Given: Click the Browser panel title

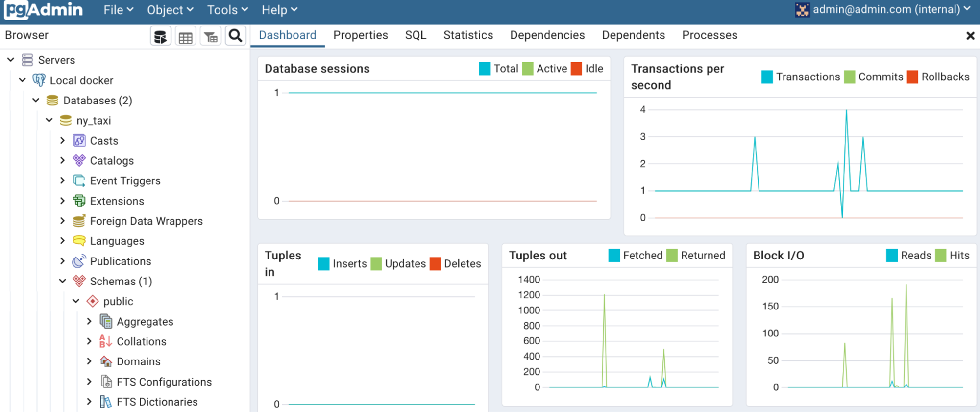Looking at the screenshot, I should pyautogui.click(x=26, y=35).
